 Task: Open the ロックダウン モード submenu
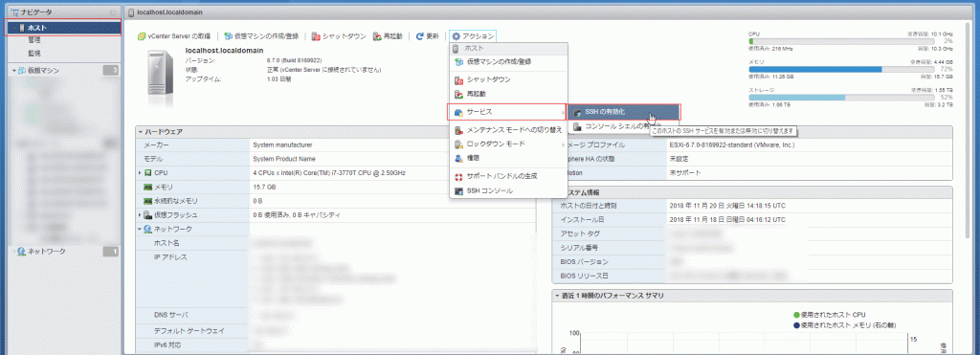[507, 144]
